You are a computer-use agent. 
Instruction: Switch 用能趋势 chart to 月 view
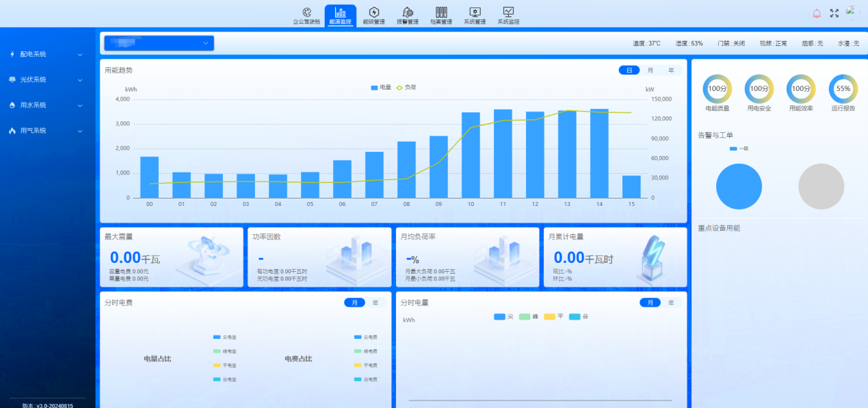pos(650,70)
